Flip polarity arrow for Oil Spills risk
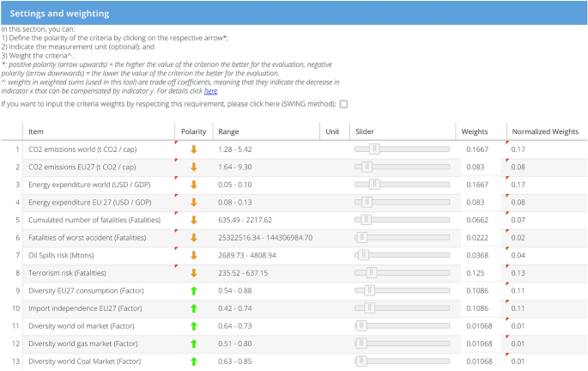588x371 pixels. [194, 255]
